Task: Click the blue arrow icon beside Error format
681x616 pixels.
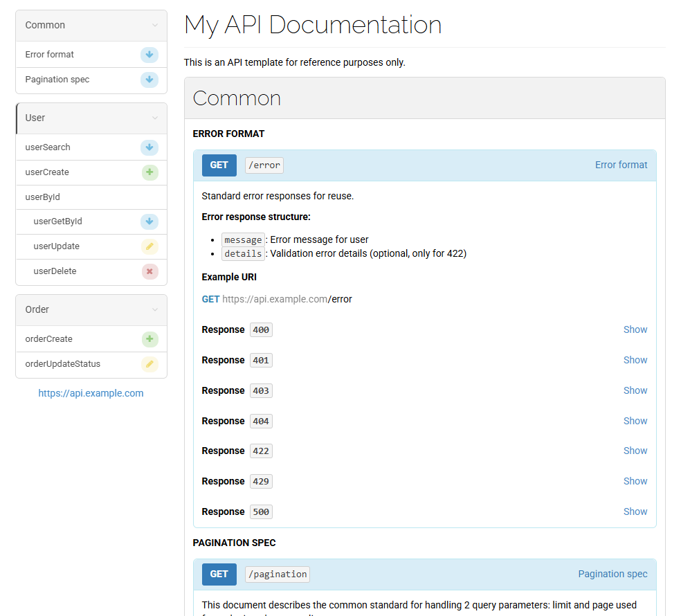Action: [x=149, y=55]
